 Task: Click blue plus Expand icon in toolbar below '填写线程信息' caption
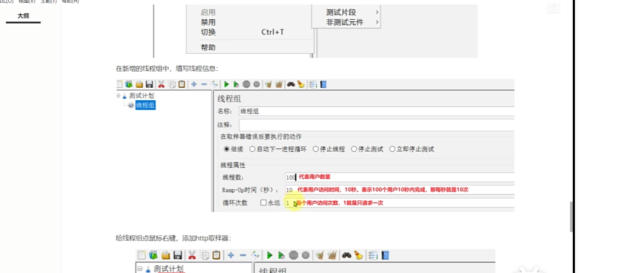click(194, 84)
